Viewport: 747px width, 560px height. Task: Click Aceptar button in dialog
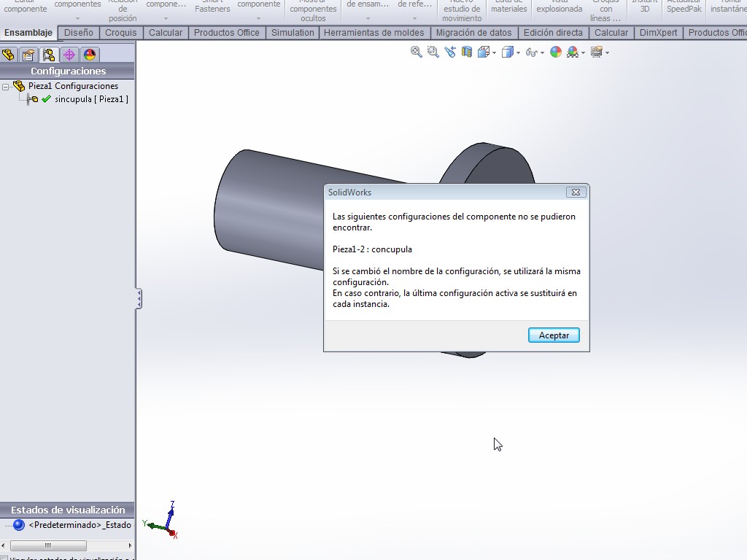(554, 335)
